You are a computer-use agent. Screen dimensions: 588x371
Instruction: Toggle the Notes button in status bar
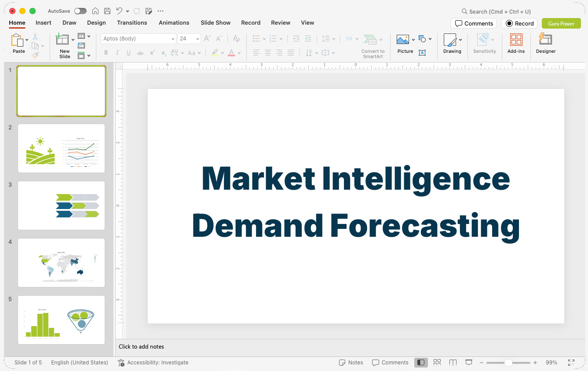point(351,363)
